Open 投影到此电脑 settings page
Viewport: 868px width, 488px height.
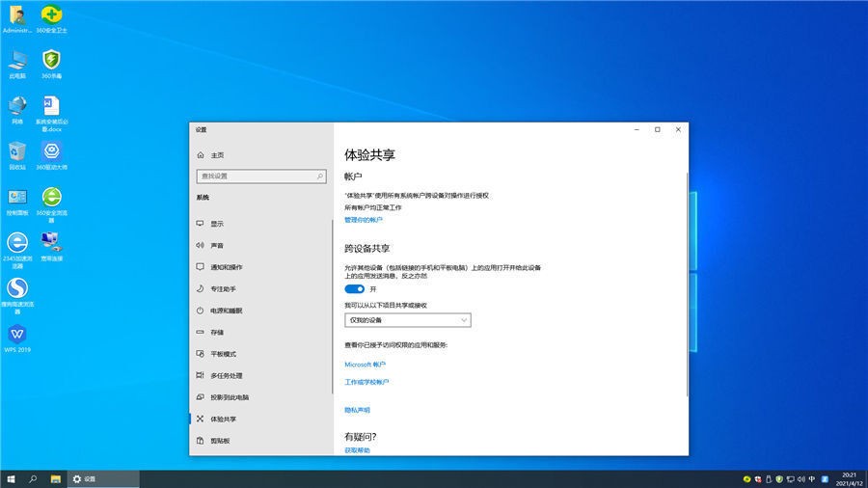pyautogui.click(x=229, y=397)
